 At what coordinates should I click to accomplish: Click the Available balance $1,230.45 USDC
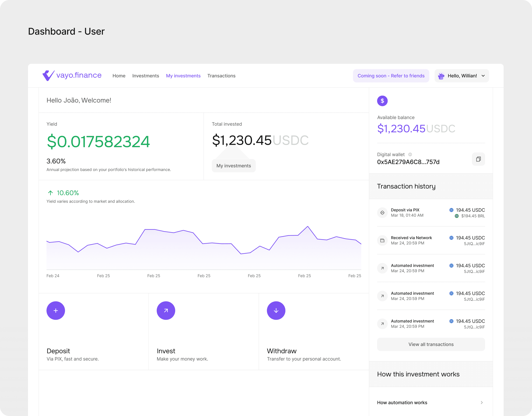(416, 129)
